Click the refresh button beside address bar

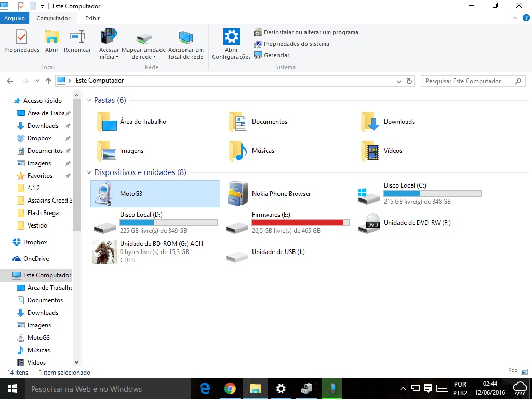[409, 81]
